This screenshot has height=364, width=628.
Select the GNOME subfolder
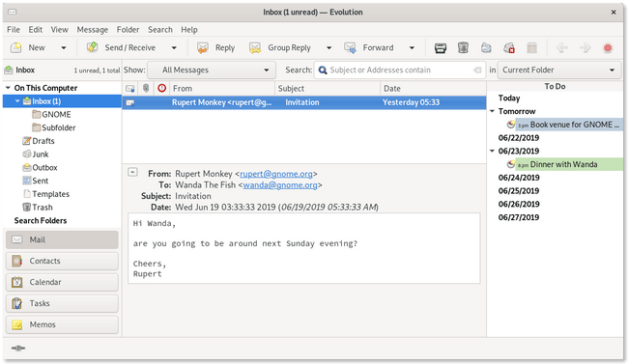56,115
